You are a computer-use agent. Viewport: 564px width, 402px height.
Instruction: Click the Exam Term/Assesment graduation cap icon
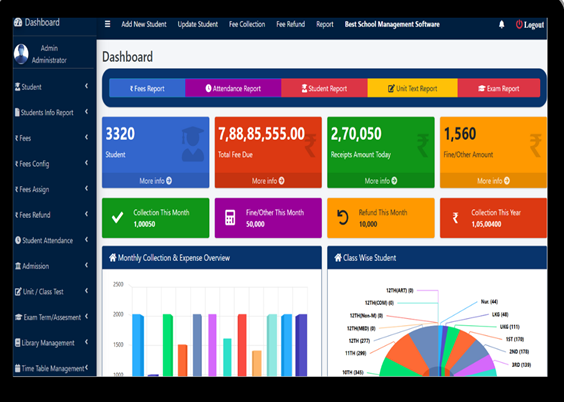pos(19,317)
